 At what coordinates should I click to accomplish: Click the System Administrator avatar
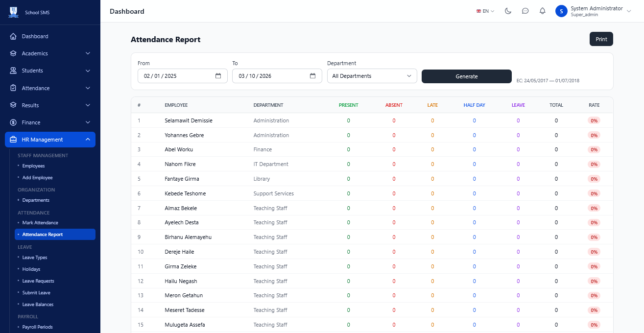click(x=561, y=11)
